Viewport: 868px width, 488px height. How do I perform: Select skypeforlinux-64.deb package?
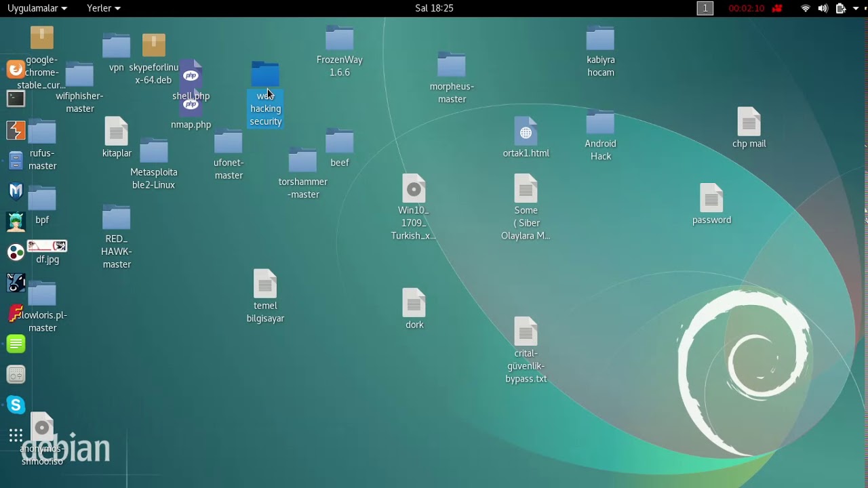tap(154, 45)
